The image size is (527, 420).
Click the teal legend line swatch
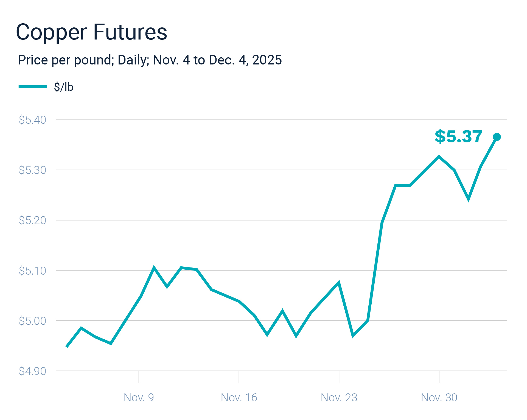(33, 87)
